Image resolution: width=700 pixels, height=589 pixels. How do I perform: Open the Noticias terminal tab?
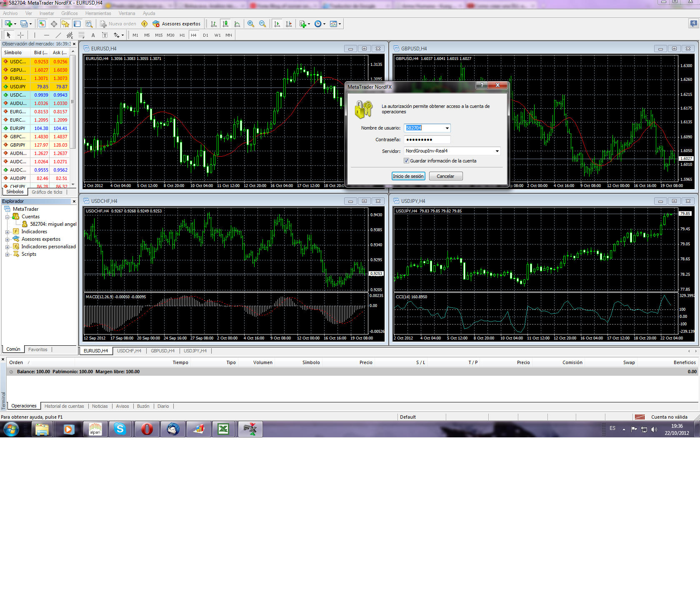[x=100, y=406]
